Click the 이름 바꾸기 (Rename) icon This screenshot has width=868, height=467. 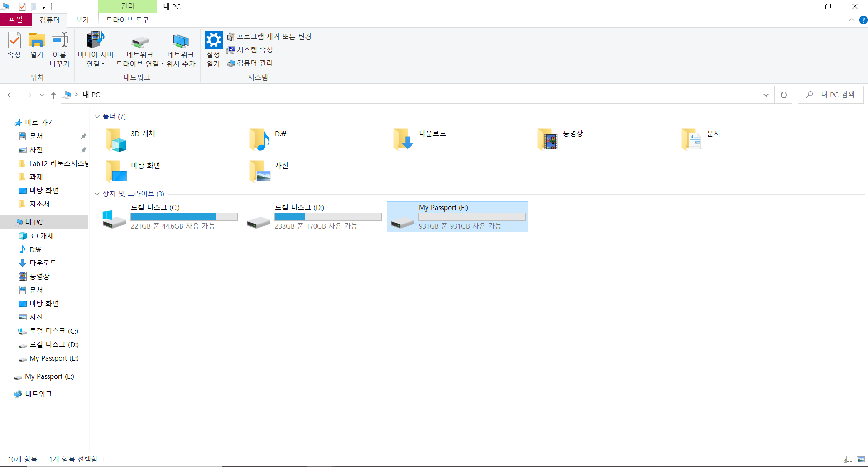(x=59, y=49)
